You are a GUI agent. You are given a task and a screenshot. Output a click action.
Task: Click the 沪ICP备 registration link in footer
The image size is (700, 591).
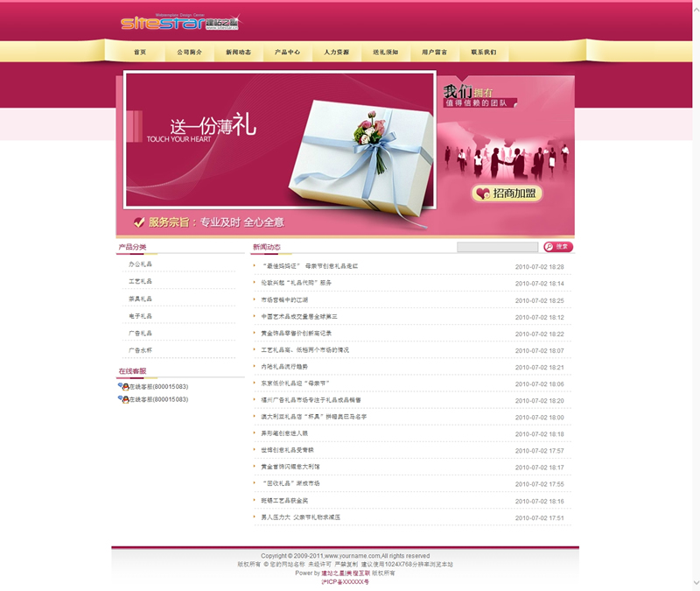345,581
